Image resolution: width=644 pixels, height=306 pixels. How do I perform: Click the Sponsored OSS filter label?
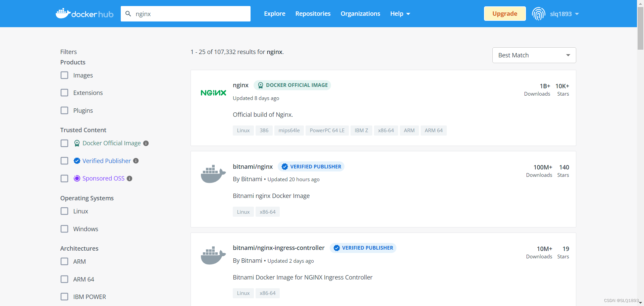tap(103, 178)
